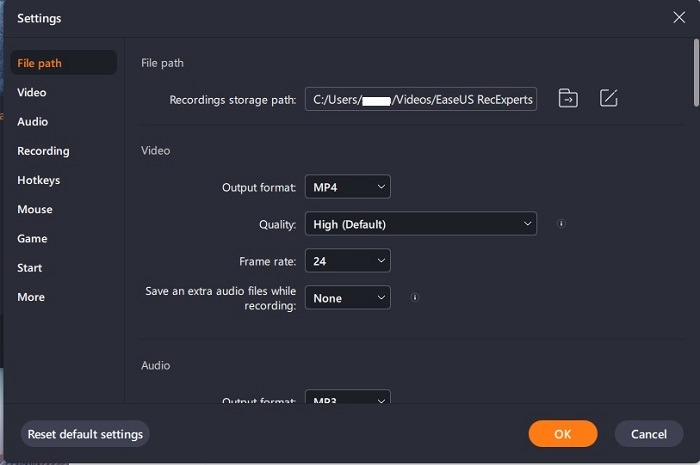Expand the extra audio files None dropdown

(348, 298)
